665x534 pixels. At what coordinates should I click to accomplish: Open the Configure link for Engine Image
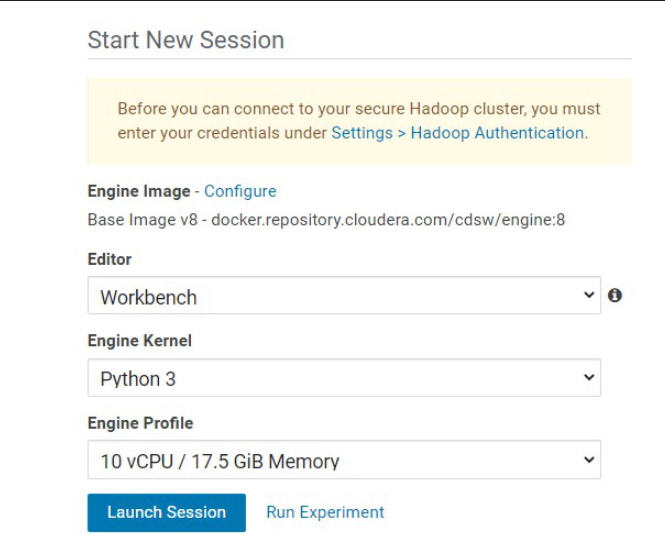click(x=240, y=191)
